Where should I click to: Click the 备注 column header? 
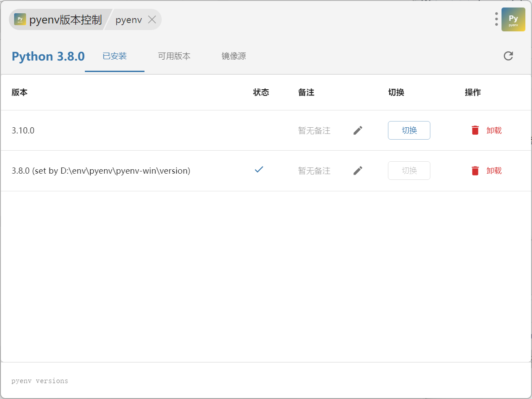point(306,92)
